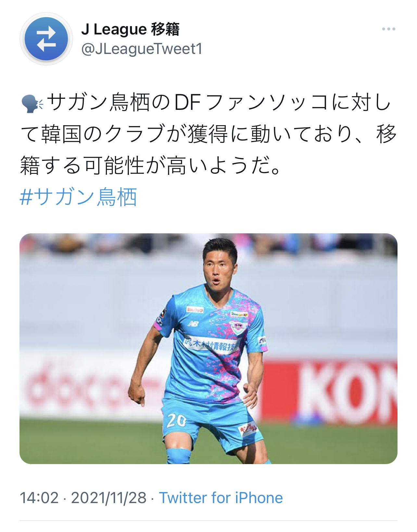
Task: Tap the display name J League 移籍
Action: pos(130,29)
